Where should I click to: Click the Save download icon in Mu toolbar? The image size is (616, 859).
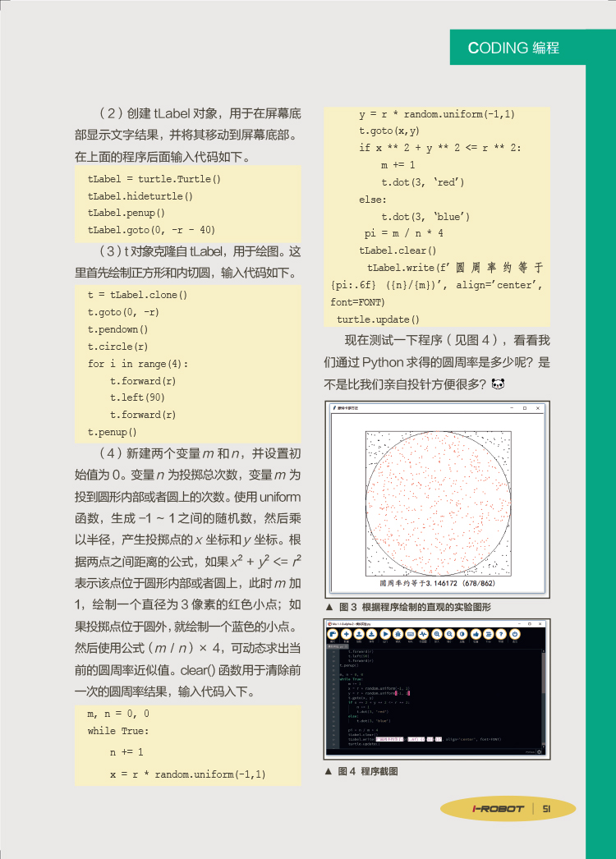pyautogui.click(x=372, y=634)
